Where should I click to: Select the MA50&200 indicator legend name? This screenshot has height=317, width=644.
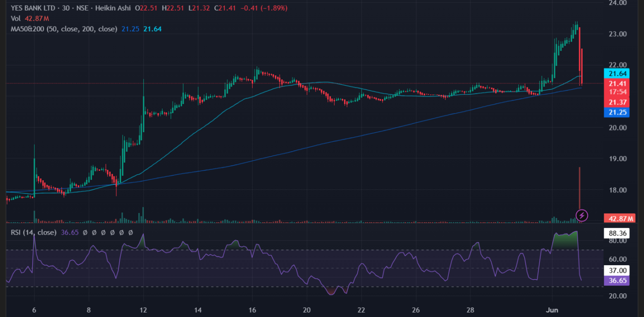(x=28, y=29)
